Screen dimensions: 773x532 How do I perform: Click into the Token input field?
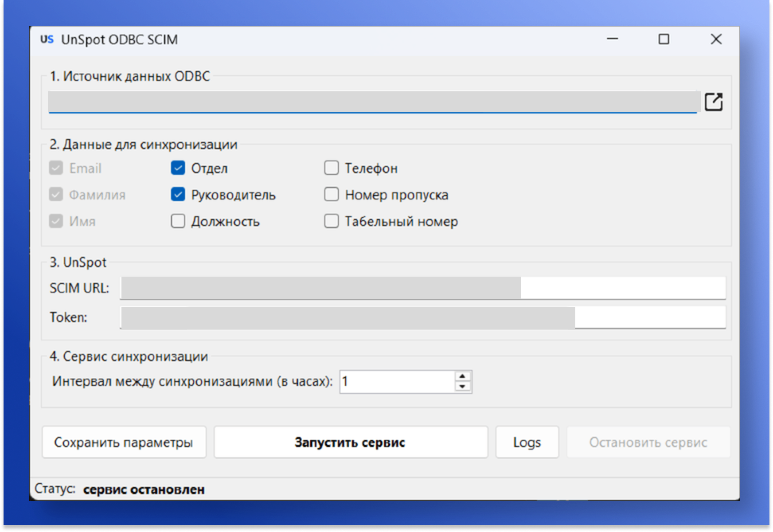[x=423, y=317]
